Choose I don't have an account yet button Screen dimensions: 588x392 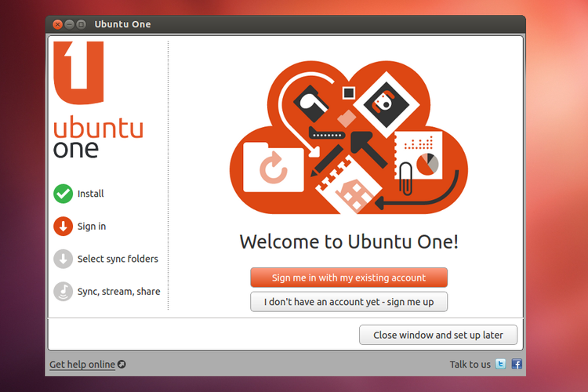coord(348,302)
